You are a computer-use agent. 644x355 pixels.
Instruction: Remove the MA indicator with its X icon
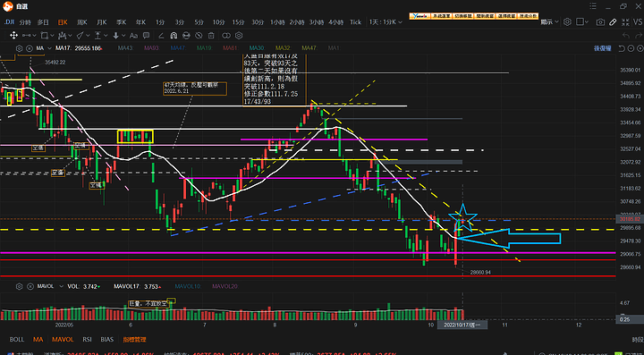pyautogui.click(x=30, y=48)
